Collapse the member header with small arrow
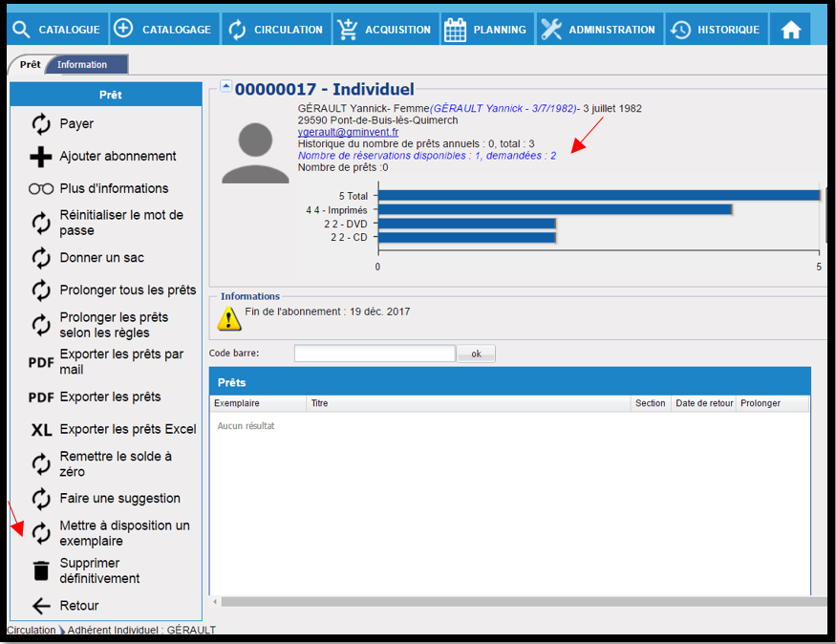The width and height of the screenshot is (836, 644). pyautogui.click(x=225, y=86)
